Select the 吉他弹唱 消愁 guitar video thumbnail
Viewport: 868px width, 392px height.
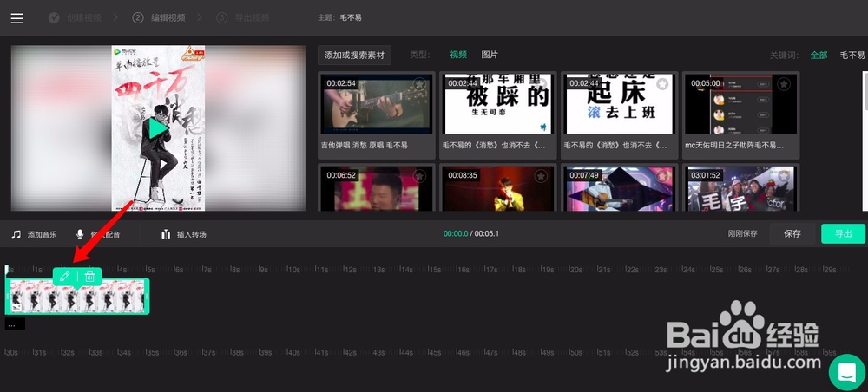pos(377,104)
